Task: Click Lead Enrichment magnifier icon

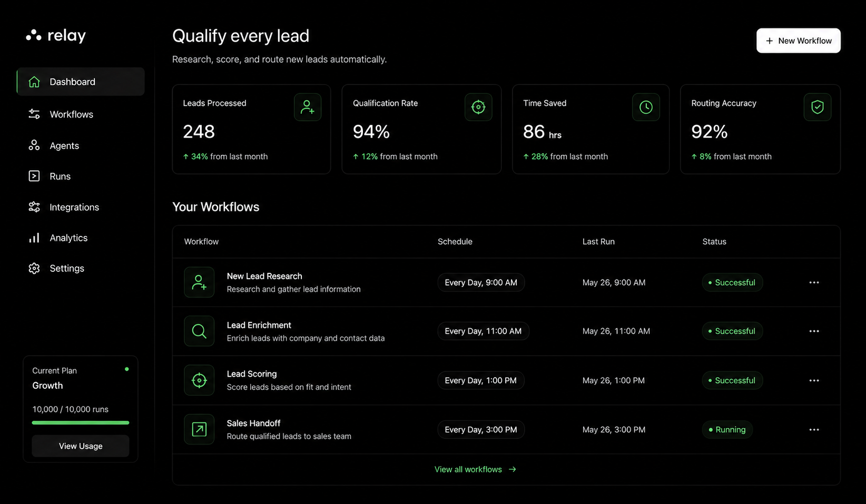Action: 199,331
